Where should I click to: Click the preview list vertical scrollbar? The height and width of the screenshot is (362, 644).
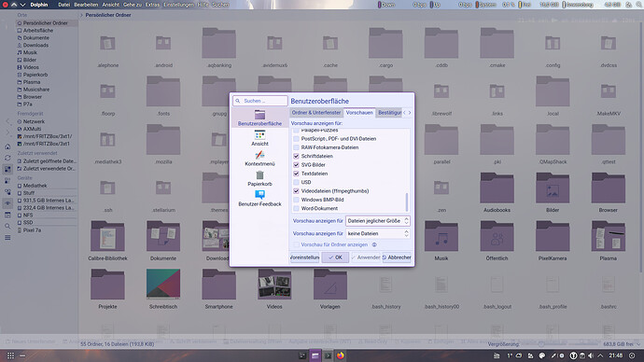coord(407,202)
